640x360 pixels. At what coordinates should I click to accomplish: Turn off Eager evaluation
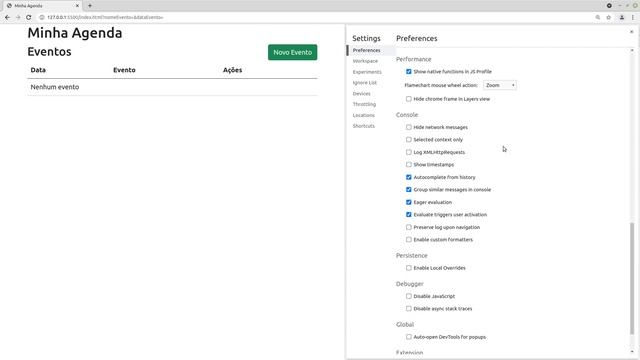(409, 202)
